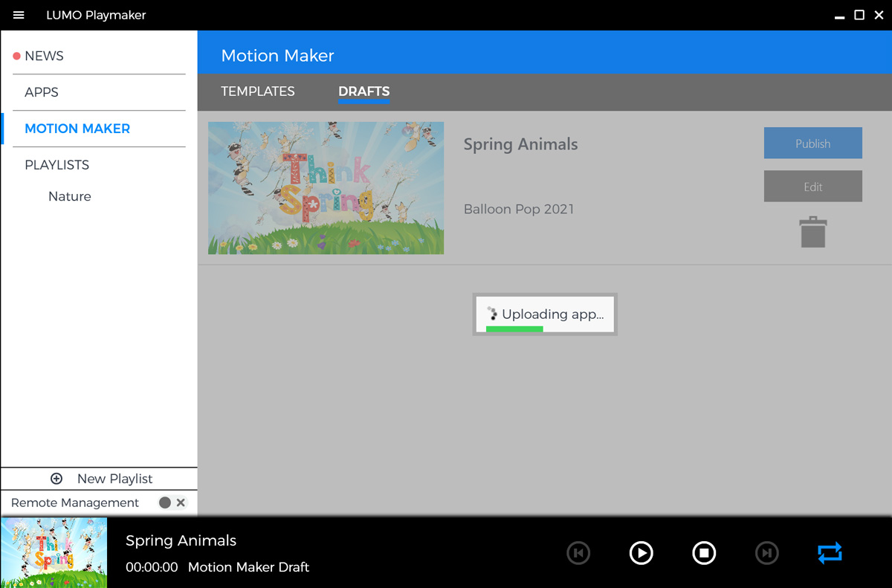This screenshot has height=588, width=892.
Task: Open PLAYLISTS in the sidebar
Action: (56, 165)
